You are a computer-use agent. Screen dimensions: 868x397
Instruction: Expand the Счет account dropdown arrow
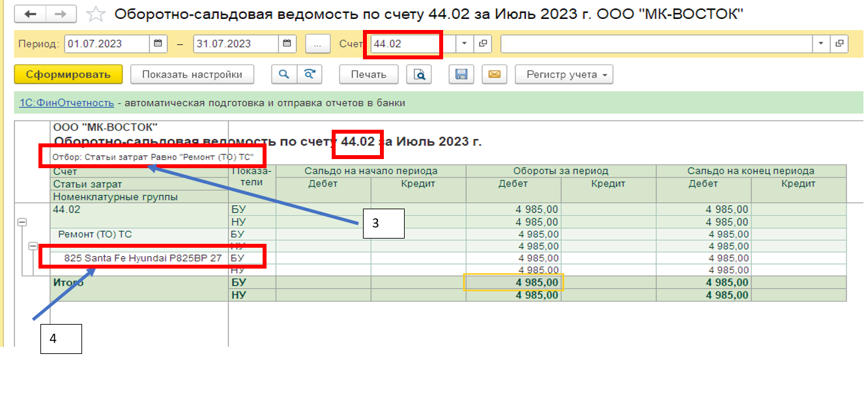click(x=464, y=44)
